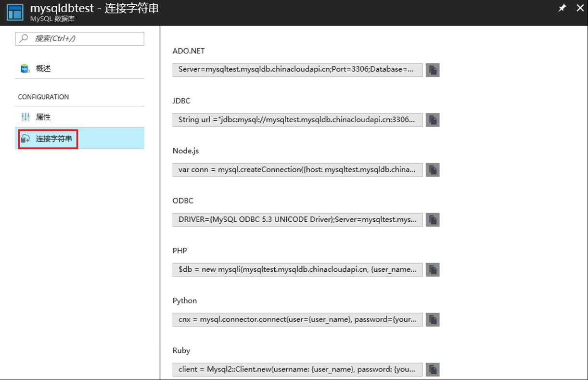Screen dimensions: 588x380
Task: Focus the 搜索(Ctrl+/) search box
Action: tap(80, 38)
